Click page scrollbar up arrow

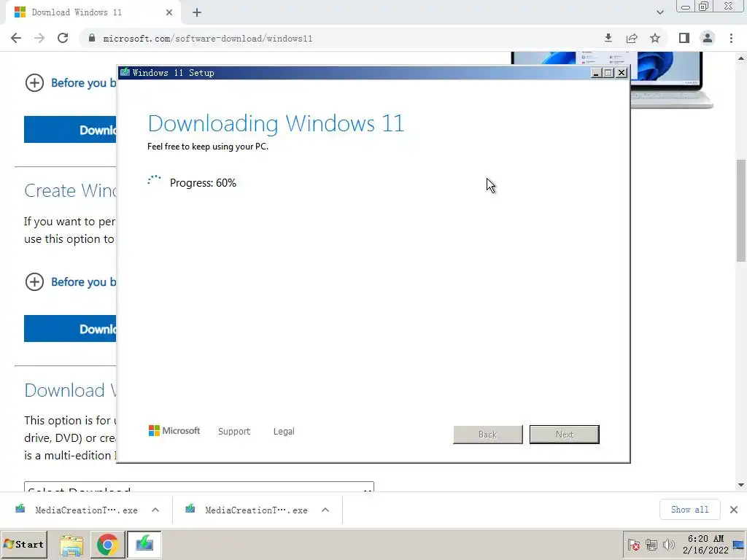click(741, 58)
